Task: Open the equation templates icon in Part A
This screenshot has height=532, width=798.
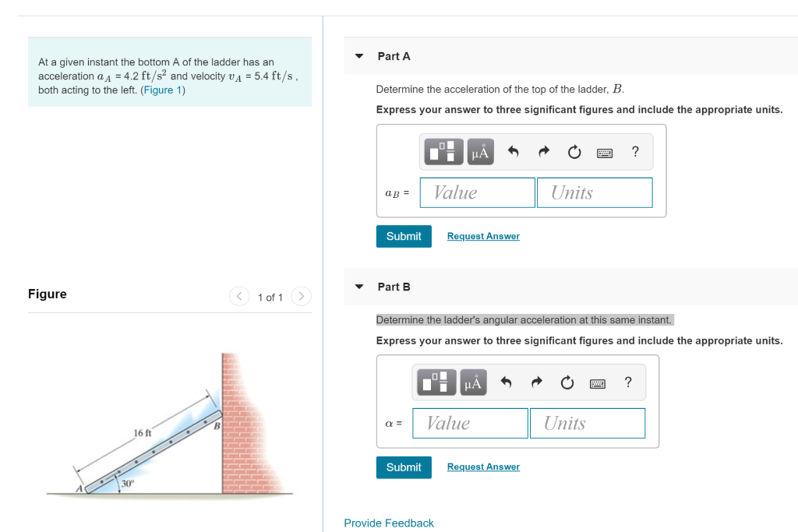Action: 443,152
